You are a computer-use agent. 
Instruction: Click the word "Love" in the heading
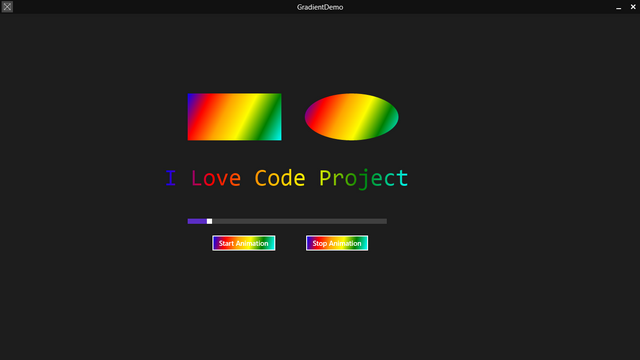tap(216, 178)
